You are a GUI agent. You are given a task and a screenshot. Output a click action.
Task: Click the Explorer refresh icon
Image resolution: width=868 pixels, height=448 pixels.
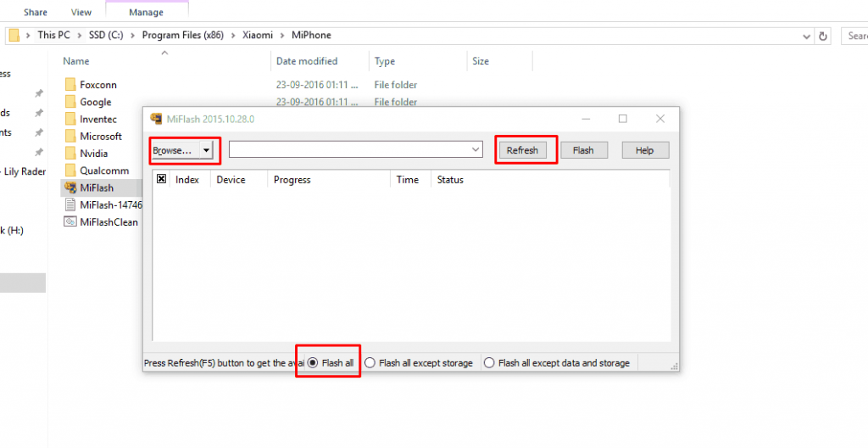tap(822, 36)
